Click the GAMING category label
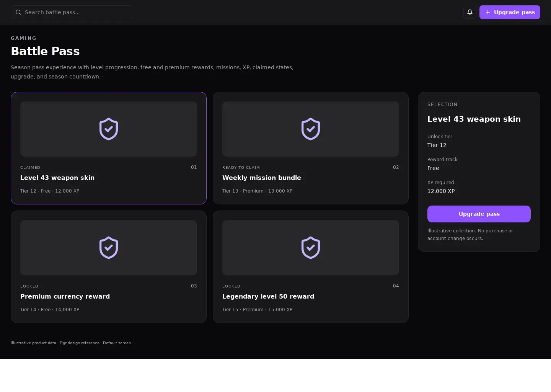The image size is (551, 392). tap(24, 38)
